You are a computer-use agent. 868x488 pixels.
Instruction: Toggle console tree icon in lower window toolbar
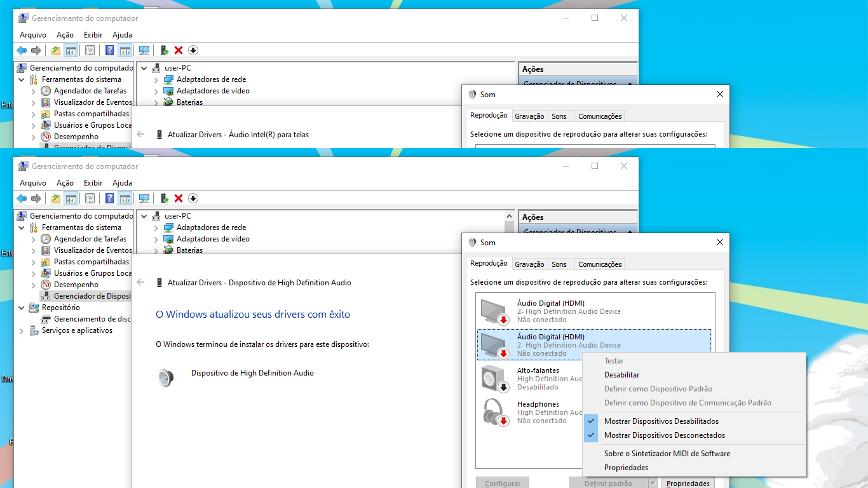71,198
